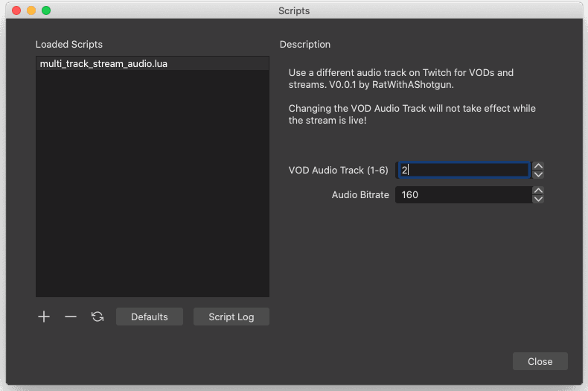588x391 pixels.
Task: Select multi_track_stream_audio.lua in Loaded Scripts
Action: (103, 64)
